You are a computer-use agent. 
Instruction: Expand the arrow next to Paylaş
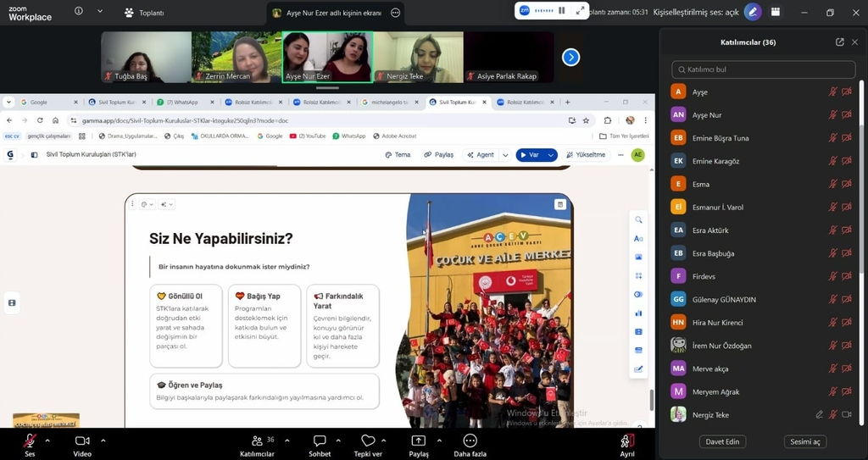coord(439,441)
